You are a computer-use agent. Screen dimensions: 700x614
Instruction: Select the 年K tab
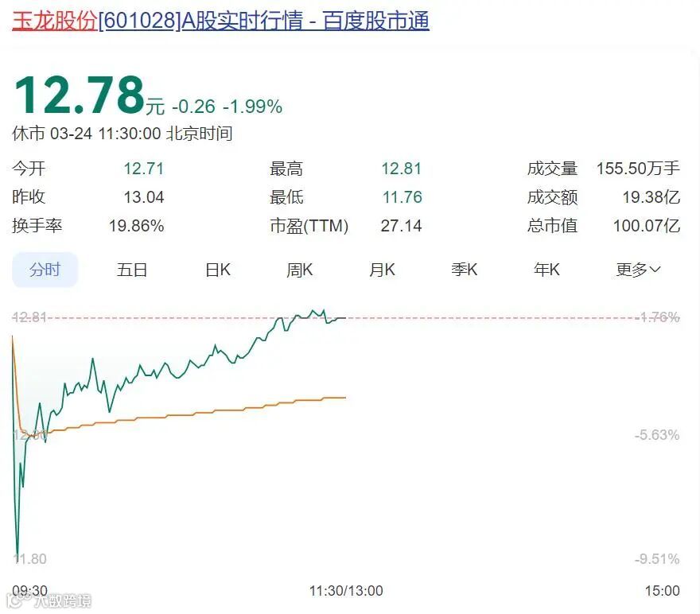(x=546, y=270)
